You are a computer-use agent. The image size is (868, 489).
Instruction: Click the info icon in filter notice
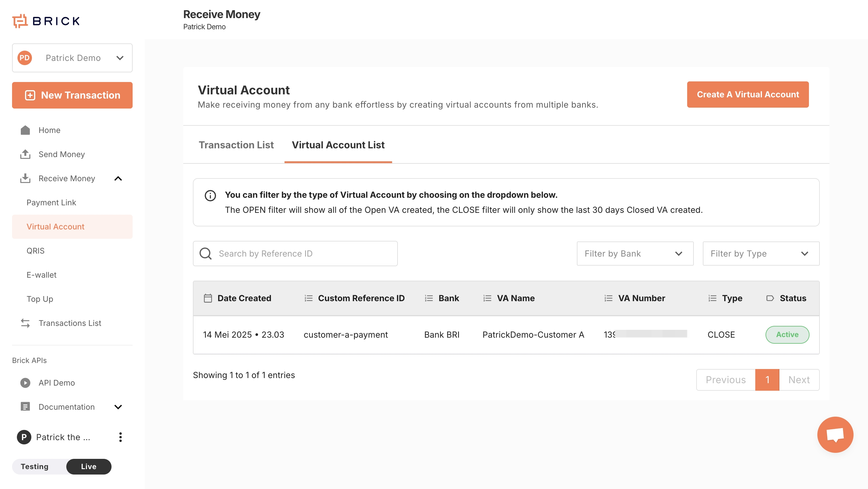(x=210, y=195)
